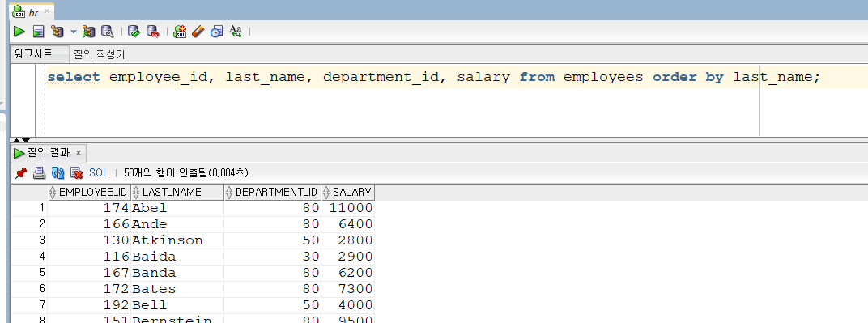Viewport: 868px width, 323px height.
Task: Click the SQL link in results toolbar
Action: coord(99,173)
